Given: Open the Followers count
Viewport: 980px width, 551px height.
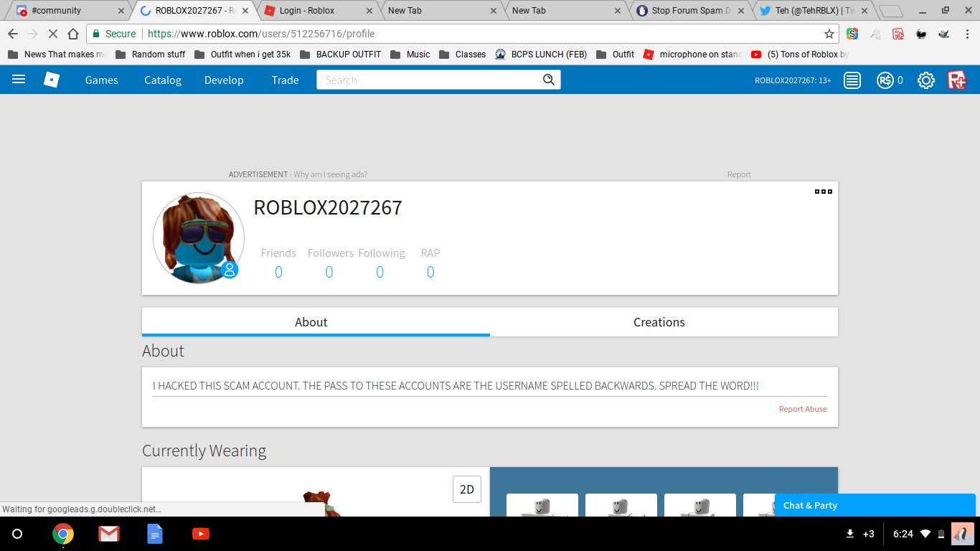Looking at the screenshot, I should tap(329, 272).
